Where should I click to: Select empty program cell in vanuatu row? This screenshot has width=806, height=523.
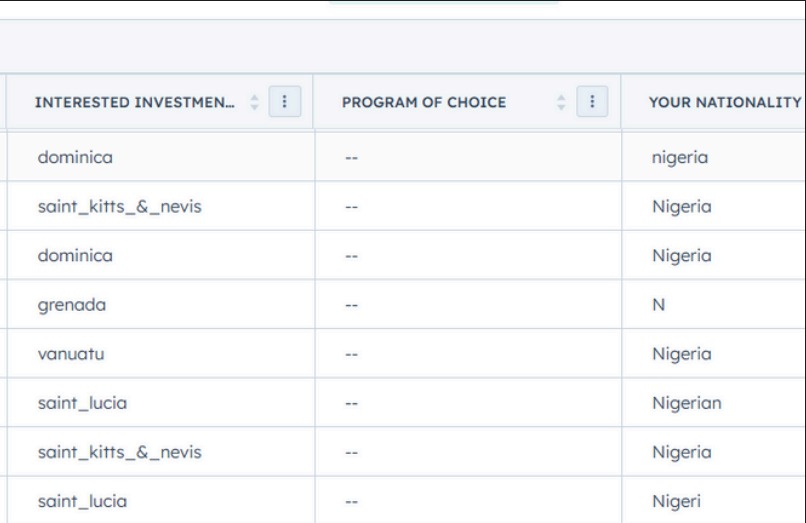pos(468,354)
